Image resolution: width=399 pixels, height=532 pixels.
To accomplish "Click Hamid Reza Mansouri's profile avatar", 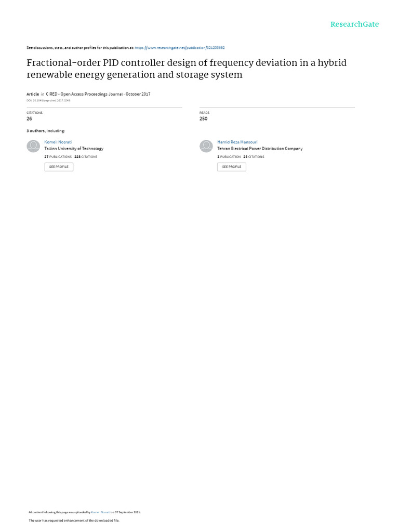I will tap(206, 147).
